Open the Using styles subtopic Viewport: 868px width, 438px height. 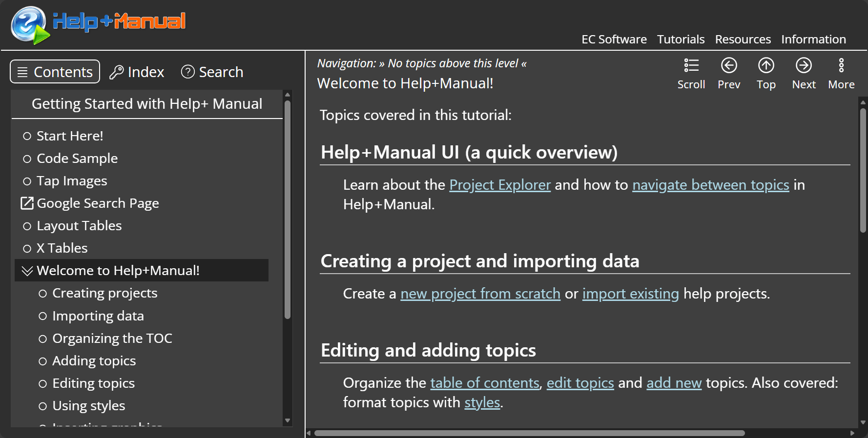(x=89, y=406)
